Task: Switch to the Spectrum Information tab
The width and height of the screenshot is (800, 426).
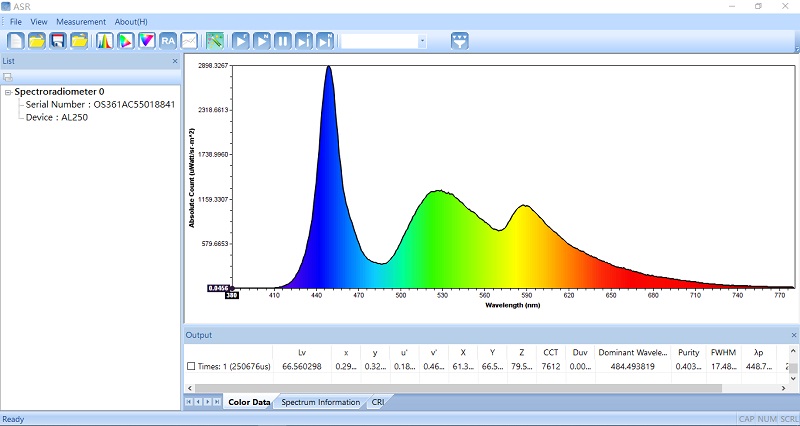Action: pyautogui.click(x=320, y=402)
